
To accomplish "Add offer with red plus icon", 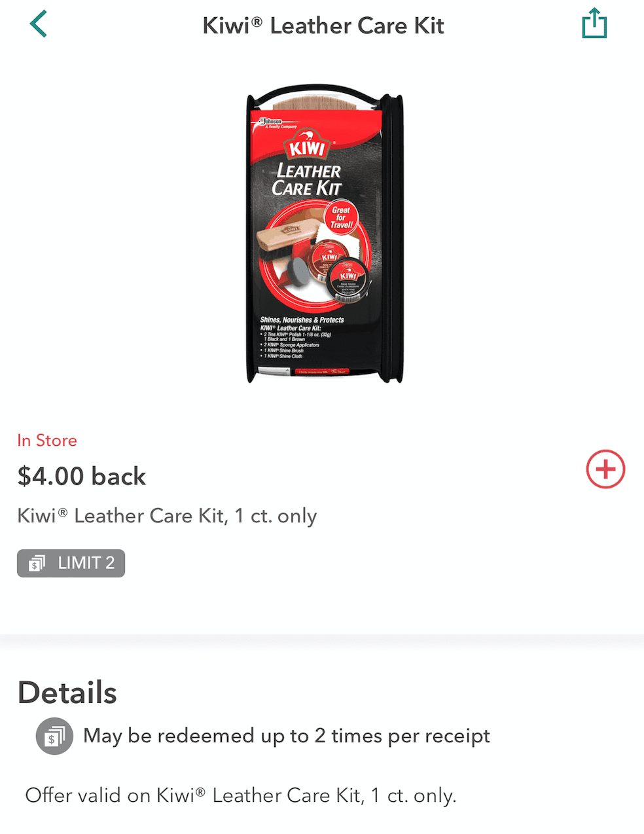I will click(x=605, y=469).
